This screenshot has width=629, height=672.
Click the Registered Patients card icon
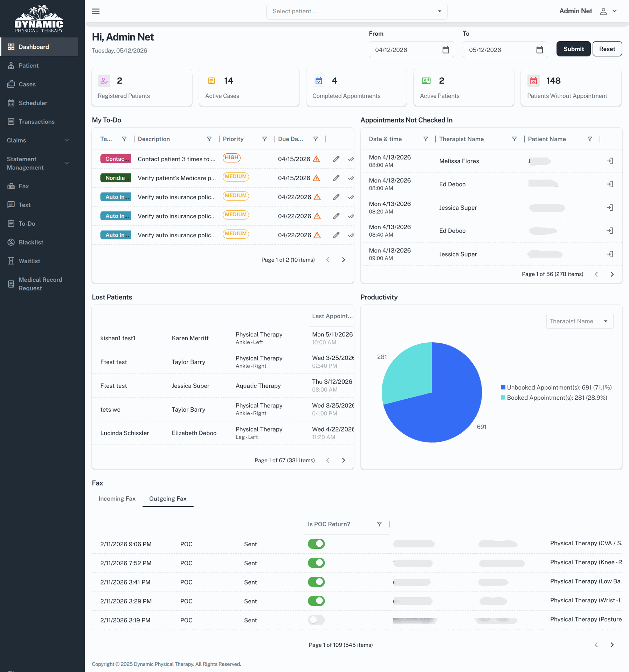point(104,81)
